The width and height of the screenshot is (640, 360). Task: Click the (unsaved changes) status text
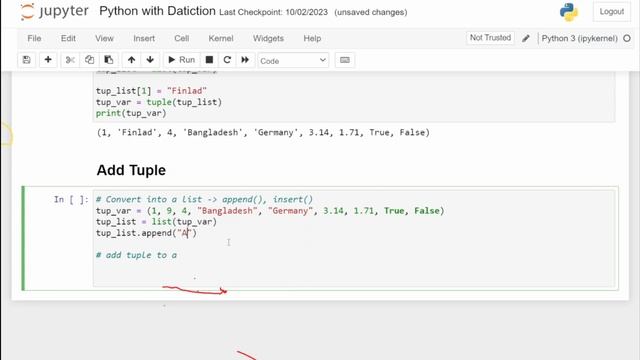pos(371,12)
